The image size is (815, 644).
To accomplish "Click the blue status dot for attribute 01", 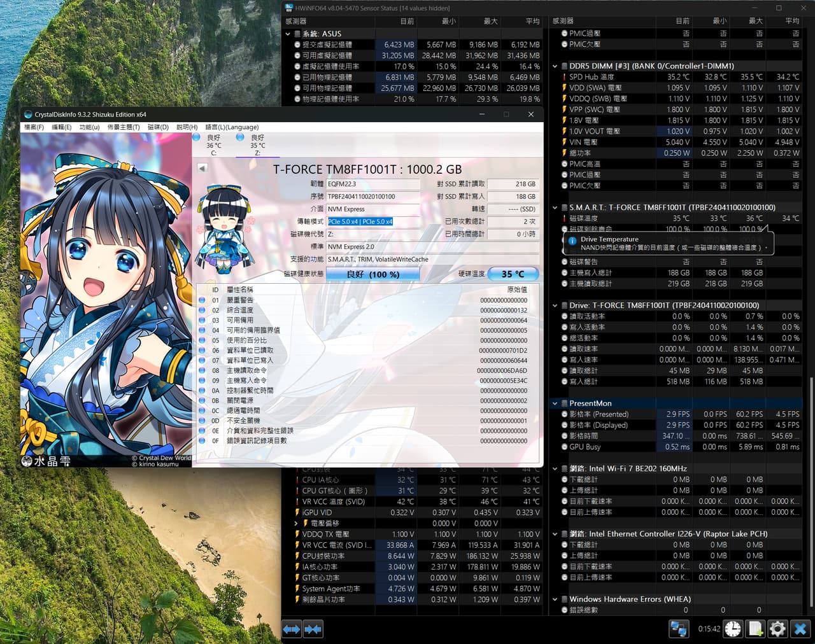I will pos(202,300).
